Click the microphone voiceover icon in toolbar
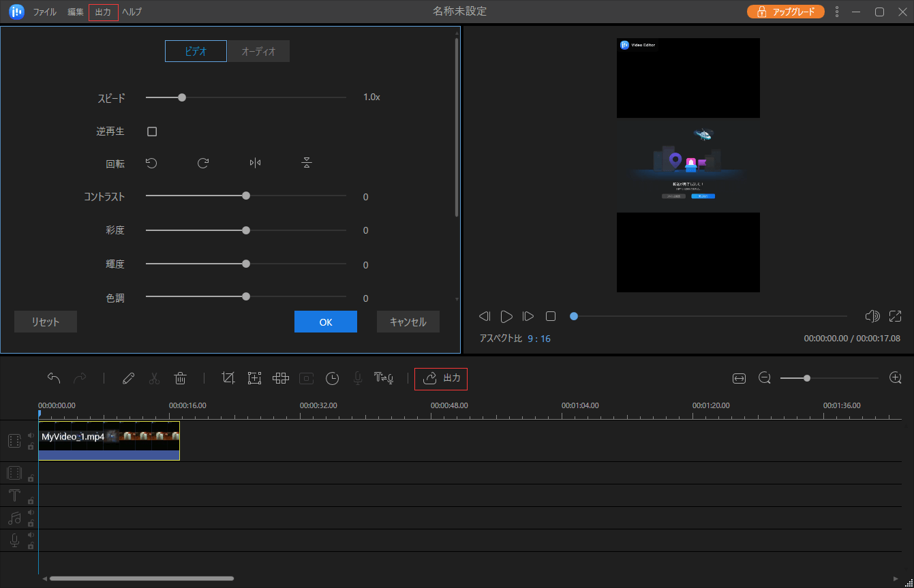The height and width of the screenshot is (588, 914). click(358, 378)
